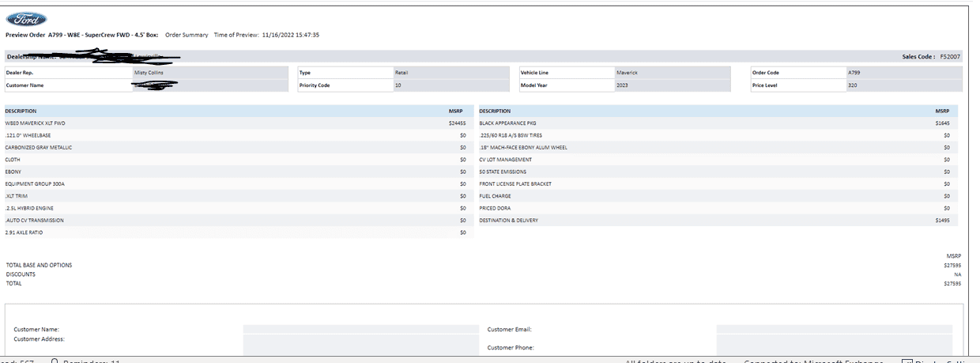The height and width of the screenshot is (363, 980).
Task: Click the Vehicle Line value Maverick
Action: (627, 72)
